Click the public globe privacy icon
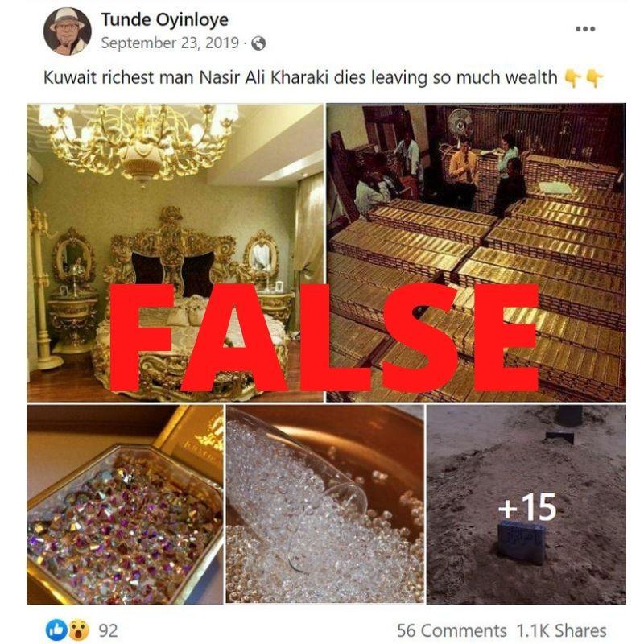The height and width of the screenshot is (644, 644). tap(258, 43)
